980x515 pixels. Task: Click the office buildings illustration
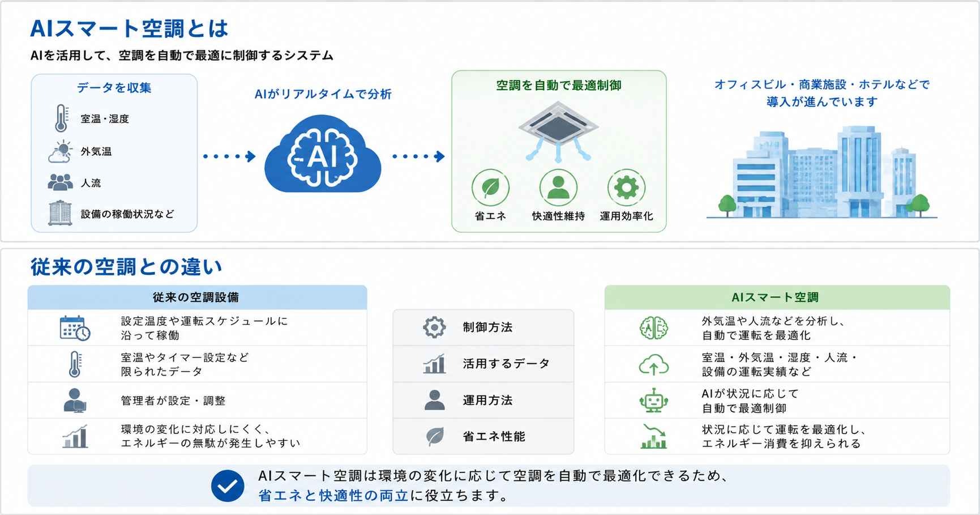click(x=821, y=173)
